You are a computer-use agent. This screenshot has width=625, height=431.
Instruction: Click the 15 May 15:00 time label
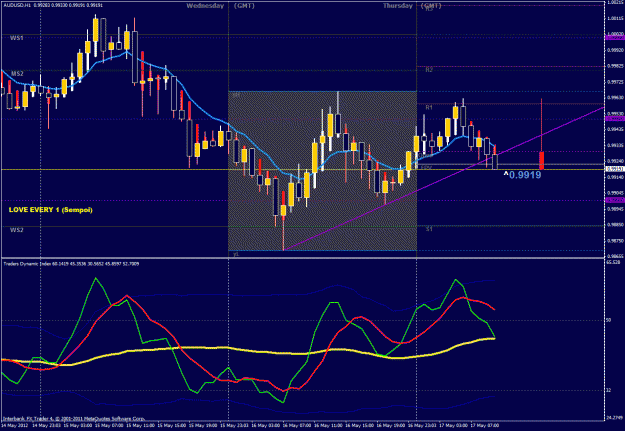click(x=171, y=425)
